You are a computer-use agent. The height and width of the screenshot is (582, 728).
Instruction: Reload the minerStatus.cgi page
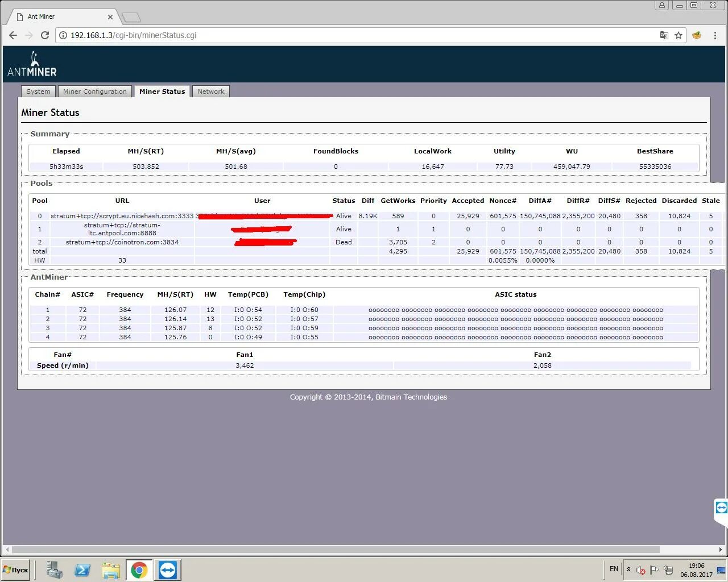45,35
